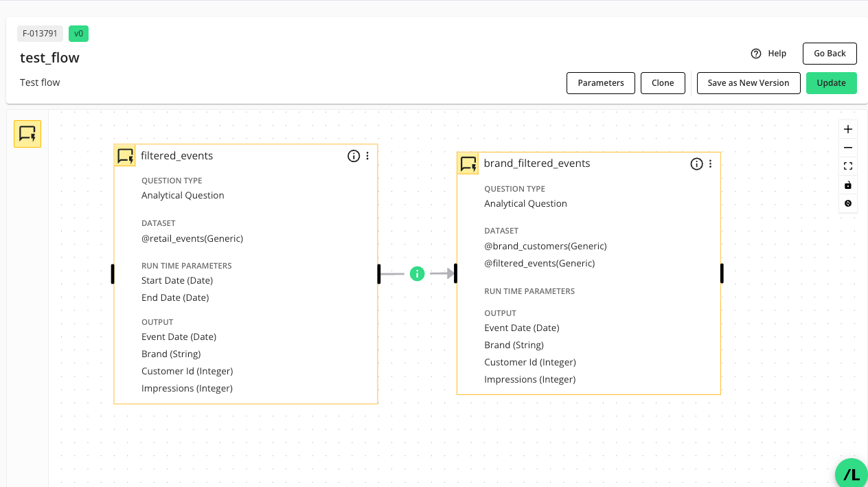
Task: Toggle the canvas lock control
Action: [x=848, y=185]
